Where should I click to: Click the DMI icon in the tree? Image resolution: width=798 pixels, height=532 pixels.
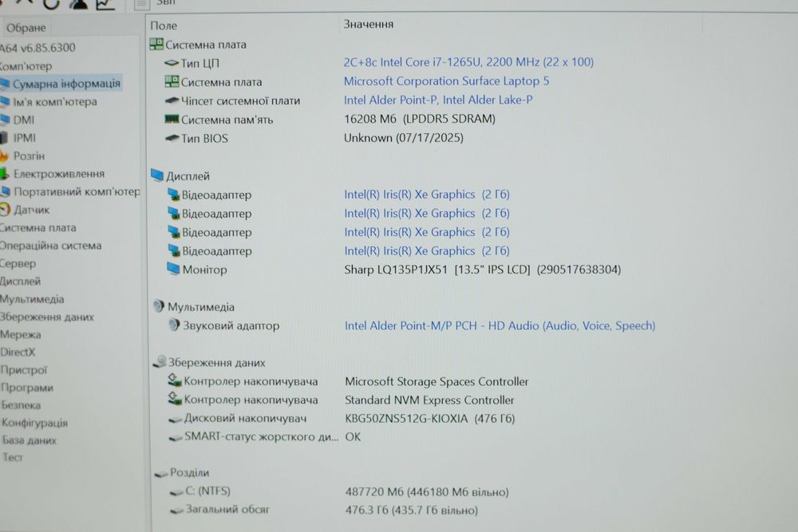pos(5,120)
